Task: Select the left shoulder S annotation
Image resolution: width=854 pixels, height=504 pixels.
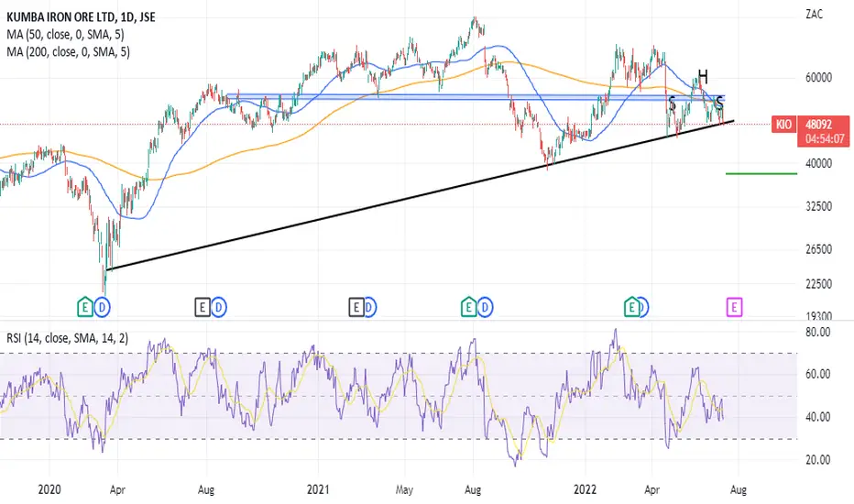Action: [672, 104]
